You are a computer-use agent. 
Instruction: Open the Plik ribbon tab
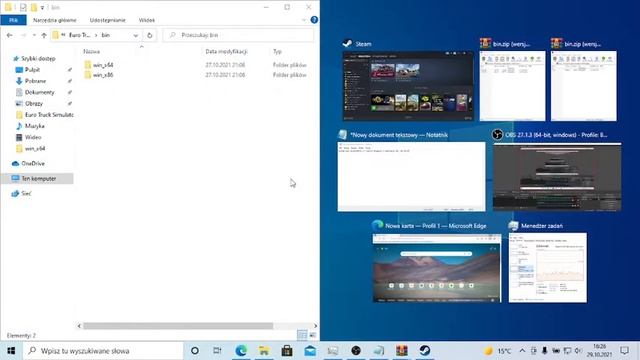click(x=13, y=20)
